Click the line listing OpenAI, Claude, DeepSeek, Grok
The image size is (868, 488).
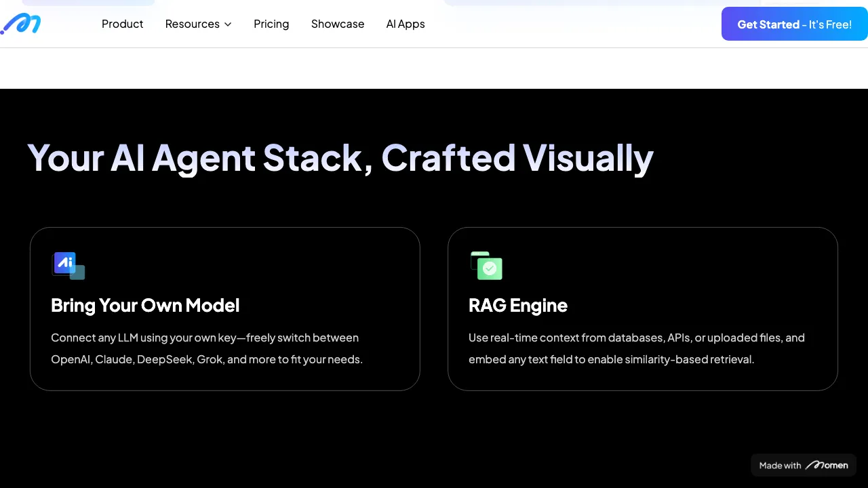[x=207, y=359]
